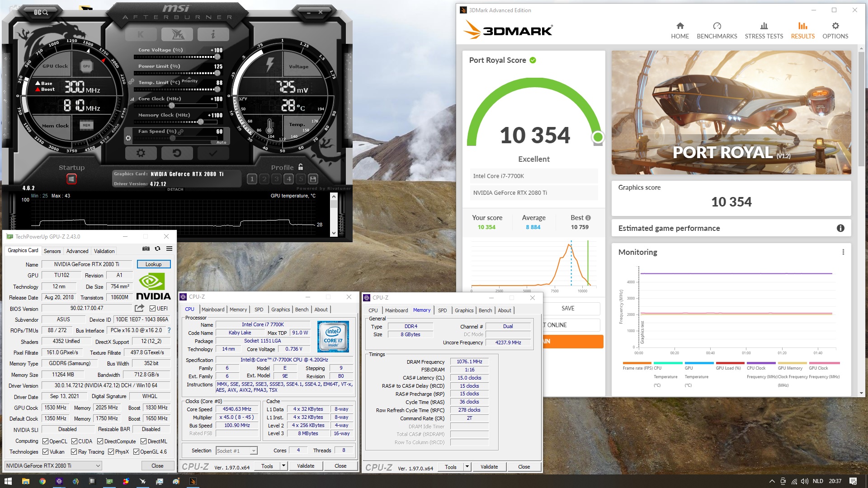Show Estimated game performance info
Image resolution: width=868 pixels, height=488 pixels.
click(x=840, y=228)
